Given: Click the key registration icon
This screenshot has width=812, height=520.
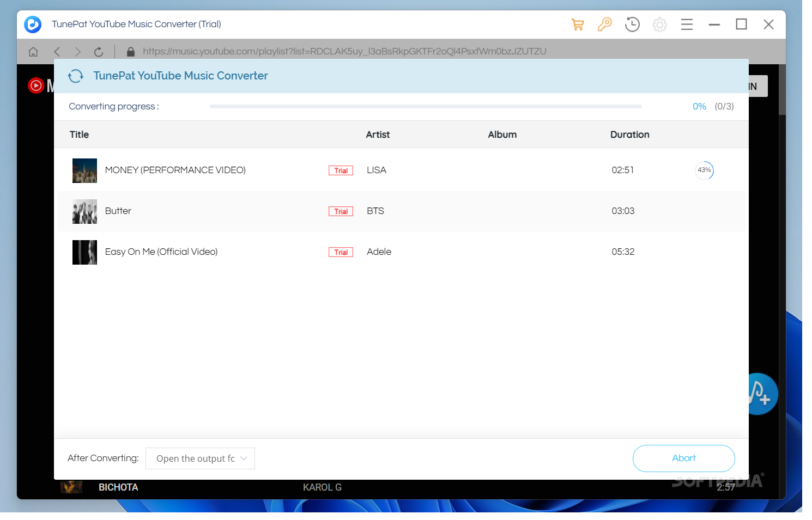Looking at the screenshot, I should click(x=605, y=25).
